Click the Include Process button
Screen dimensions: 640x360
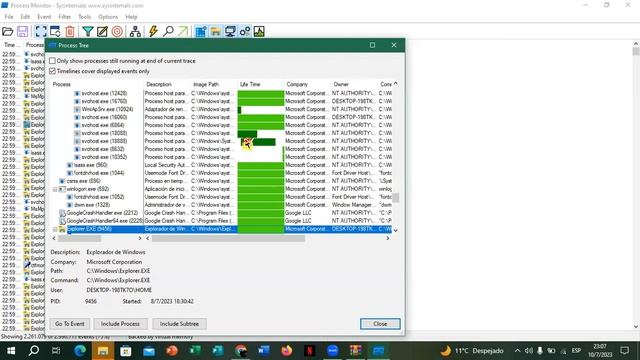[120, 324]
